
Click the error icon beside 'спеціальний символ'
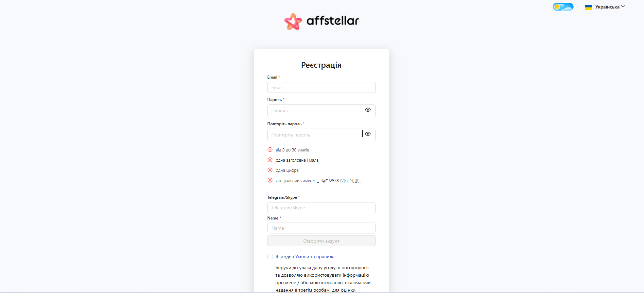(x=270, y=180)
